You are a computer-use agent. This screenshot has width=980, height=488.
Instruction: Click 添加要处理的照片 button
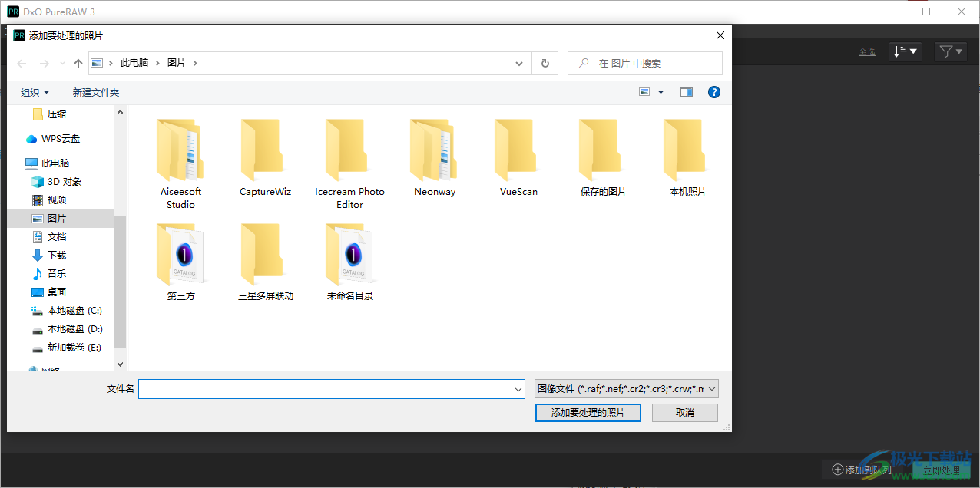tap(588, 413)
